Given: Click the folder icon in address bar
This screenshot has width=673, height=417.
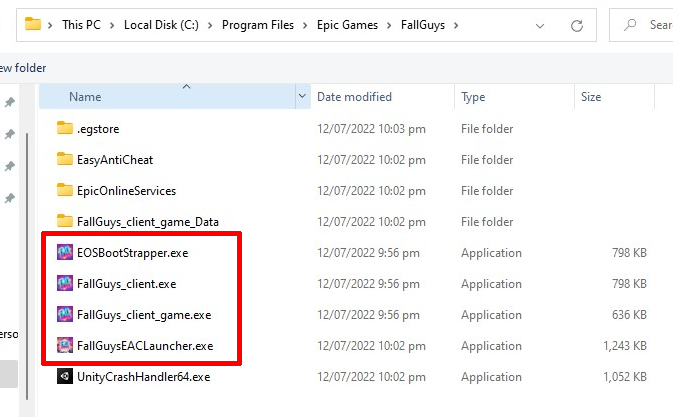Looking at the screenshot, I should [x=33, y=24].
